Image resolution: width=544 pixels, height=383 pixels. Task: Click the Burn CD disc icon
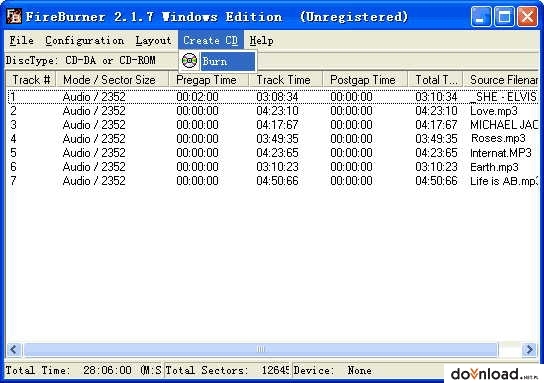coord(189,61)
